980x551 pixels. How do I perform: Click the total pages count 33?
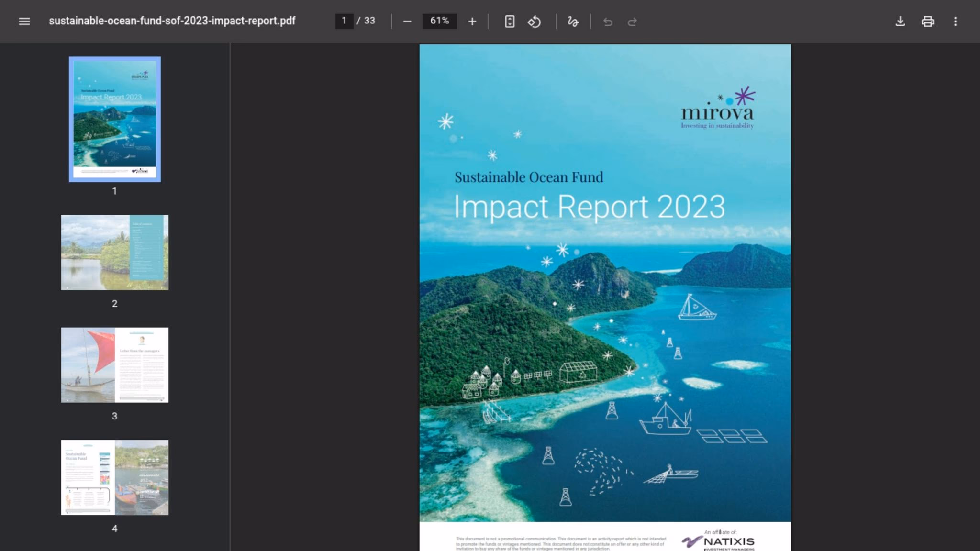click(369, 21)
